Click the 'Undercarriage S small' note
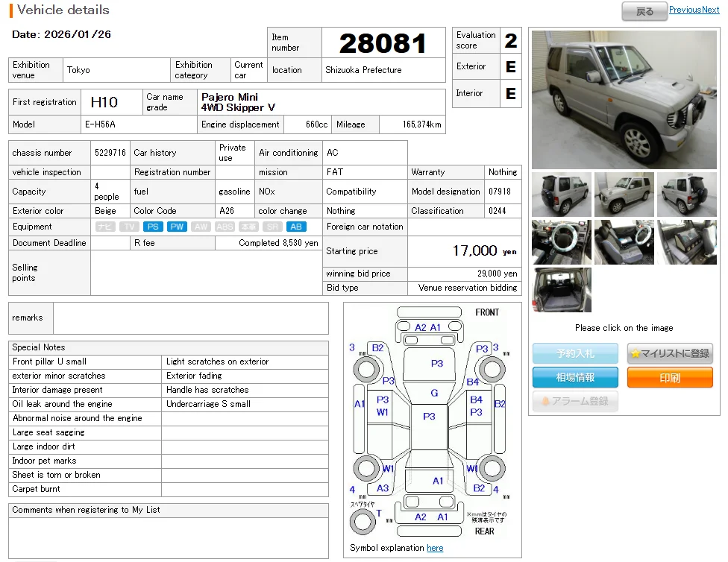Viewport: 728px width, 562px height. tap(208, 404)
